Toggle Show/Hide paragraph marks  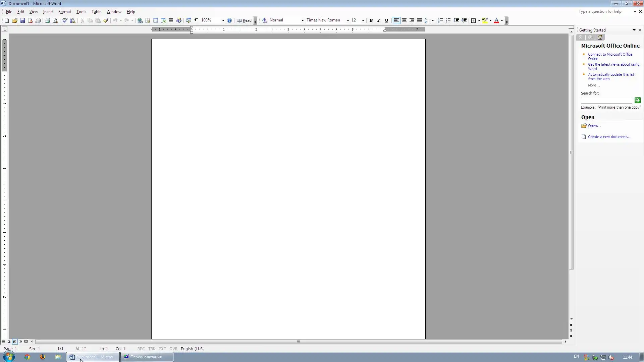[x=196, y=20]
